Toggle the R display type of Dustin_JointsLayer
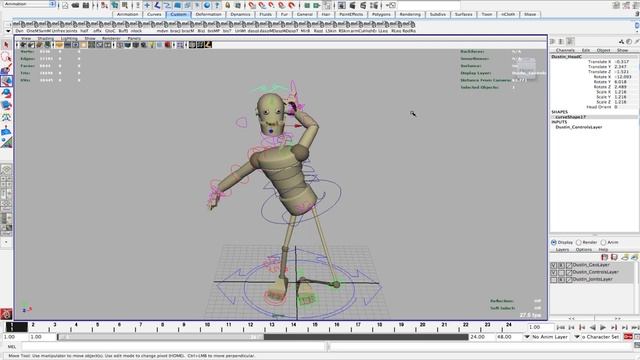 coord(561,280)
